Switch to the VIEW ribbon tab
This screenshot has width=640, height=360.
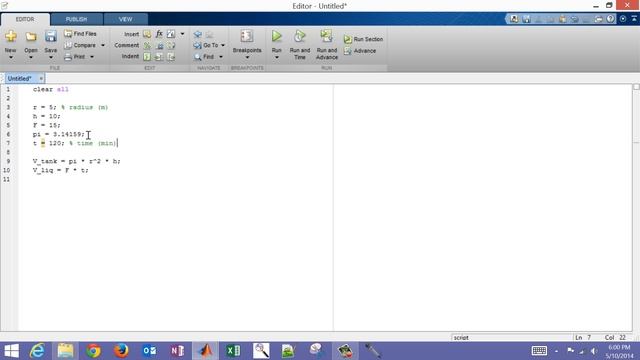point(125,19)
